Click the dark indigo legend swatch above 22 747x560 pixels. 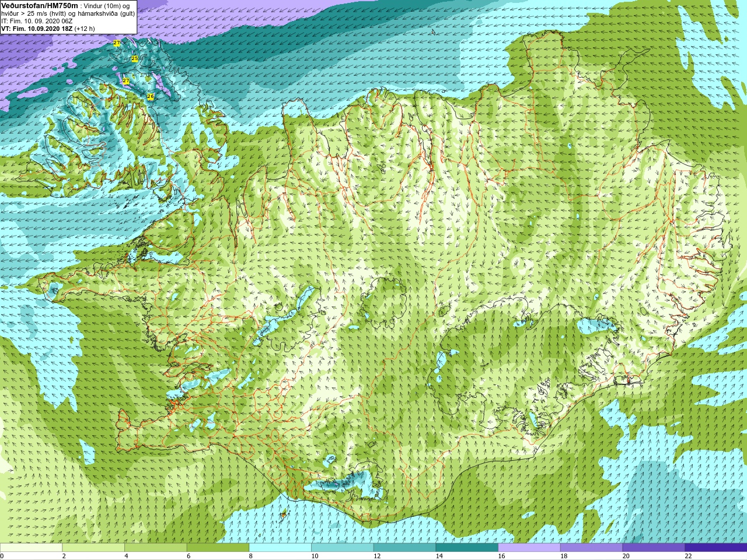coord(716,548)
